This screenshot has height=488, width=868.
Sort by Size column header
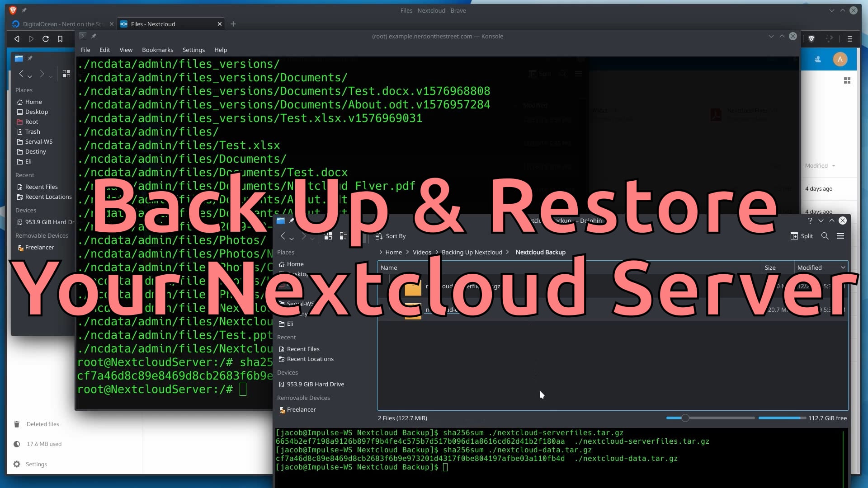(778, 267)
